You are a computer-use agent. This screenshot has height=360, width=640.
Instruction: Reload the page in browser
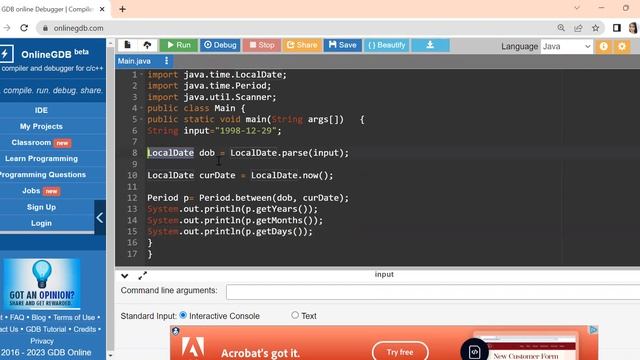pyautogui.click(x=24, y=28)
